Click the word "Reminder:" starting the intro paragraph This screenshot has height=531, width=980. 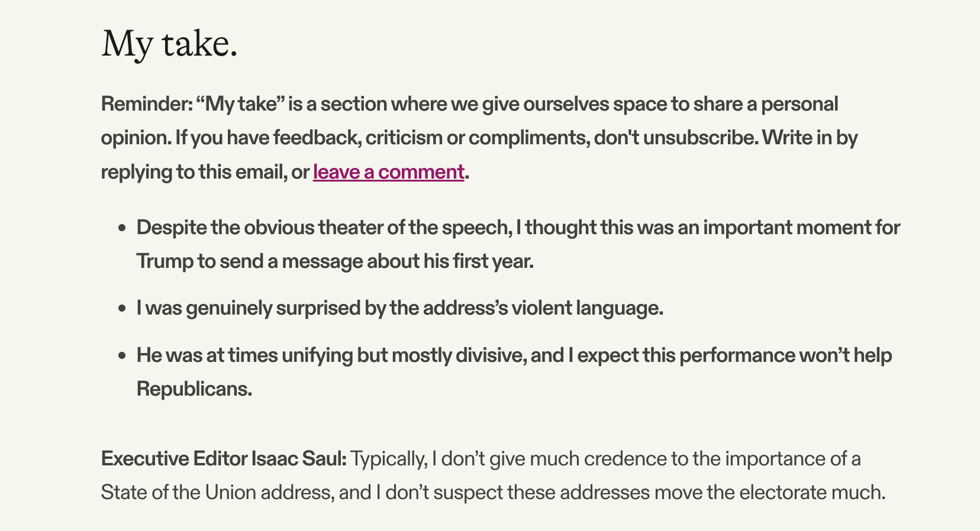[147, 104]
